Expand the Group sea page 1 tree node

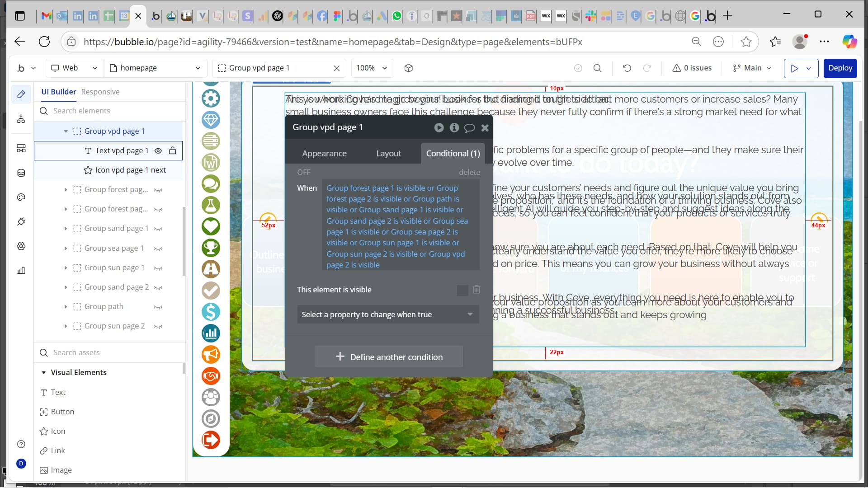click(66, 249)
